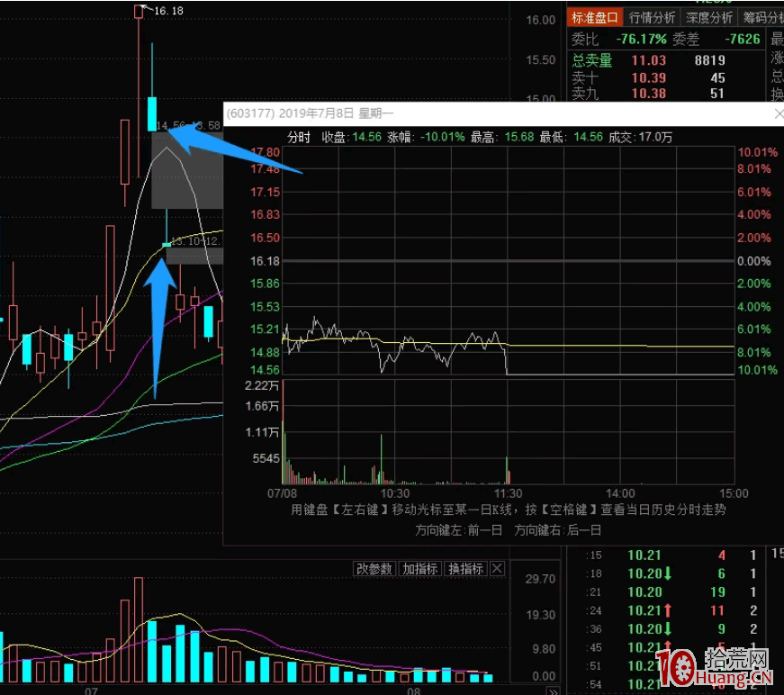Click the 卖十 order volume 45
The image size is (784, 695).
click(717, 78)
